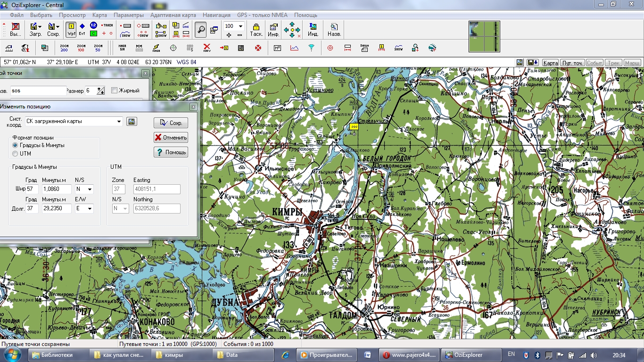The width and height of the screenshot is (644, 362).
Task: Open the Карта menu in menu bar
Action: coord(99,15)
